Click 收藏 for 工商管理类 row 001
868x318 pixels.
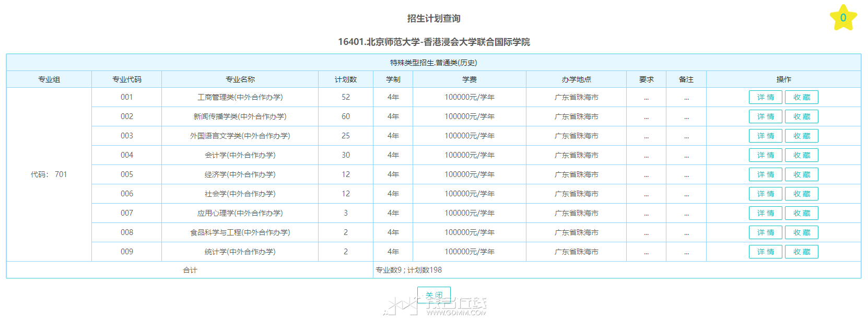802,97
